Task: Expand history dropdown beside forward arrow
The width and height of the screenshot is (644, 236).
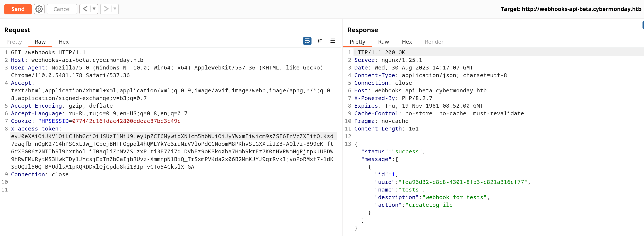Action: click(x=115, y=9)
